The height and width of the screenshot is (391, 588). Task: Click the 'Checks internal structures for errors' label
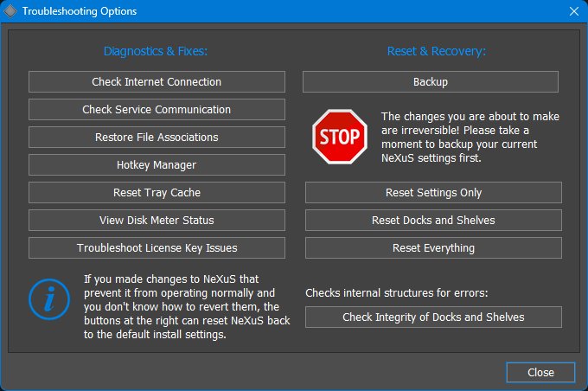pyautogui.click(x=397, y=292)
